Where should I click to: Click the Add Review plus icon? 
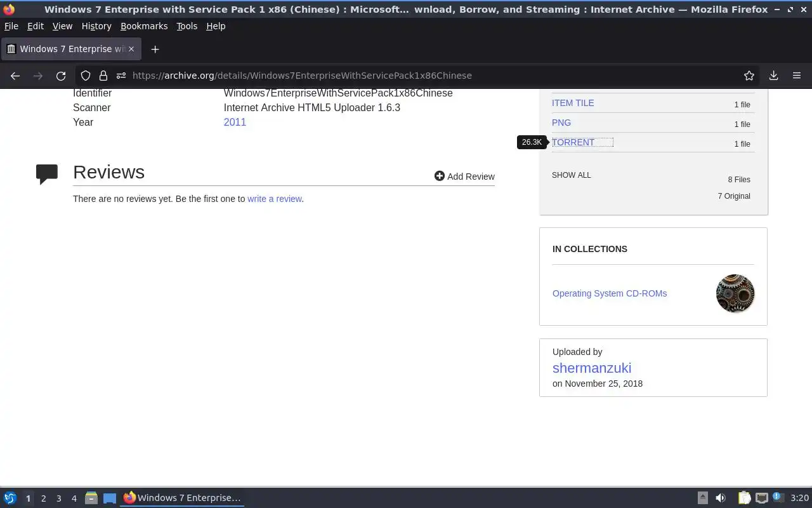(x=439, y=176)
